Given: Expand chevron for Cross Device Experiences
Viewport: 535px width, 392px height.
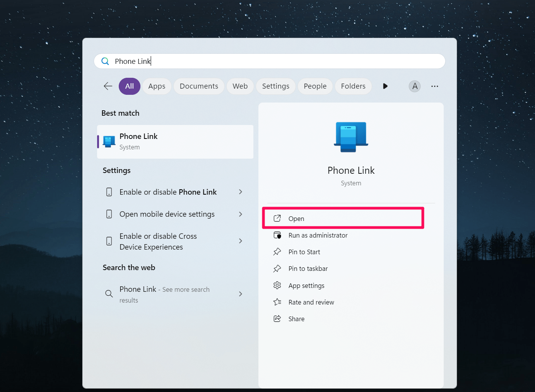Looking at the screenshot, I should pyautogui.click(x=241, y=241).
